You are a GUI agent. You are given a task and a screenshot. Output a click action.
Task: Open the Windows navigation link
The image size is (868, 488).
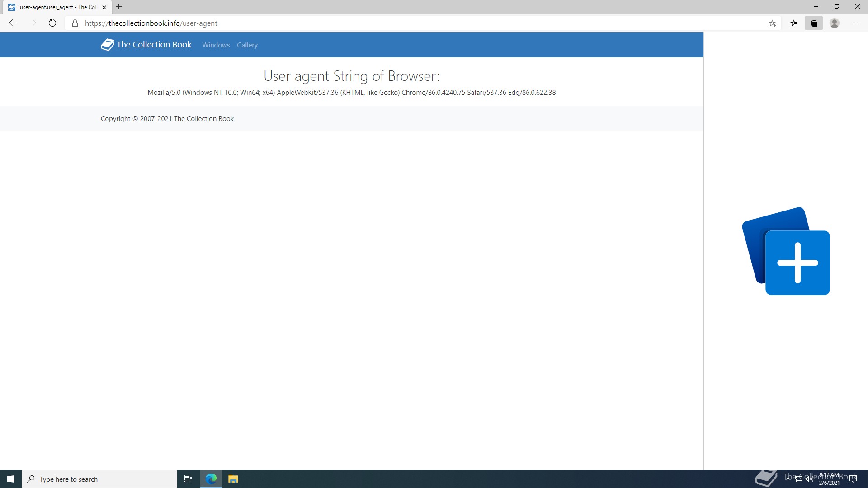coord(216,45)
